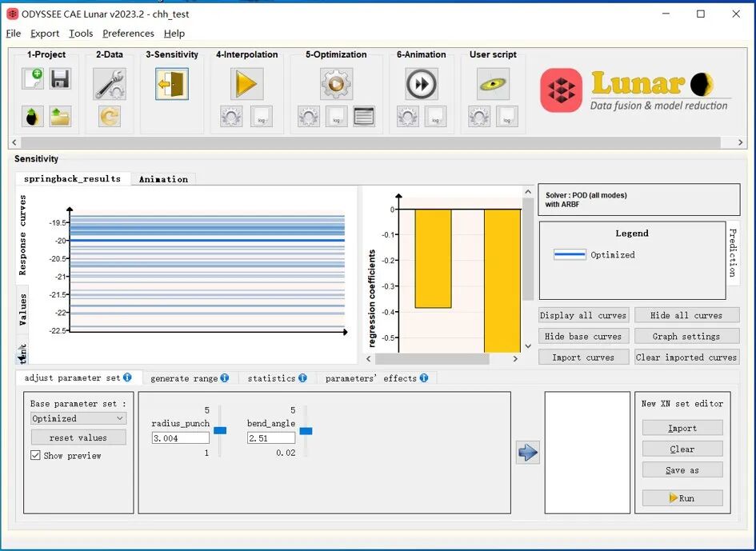Open user script log icon
The height and width of the screenshot is (551, 756).
click(x=507, y=116)
